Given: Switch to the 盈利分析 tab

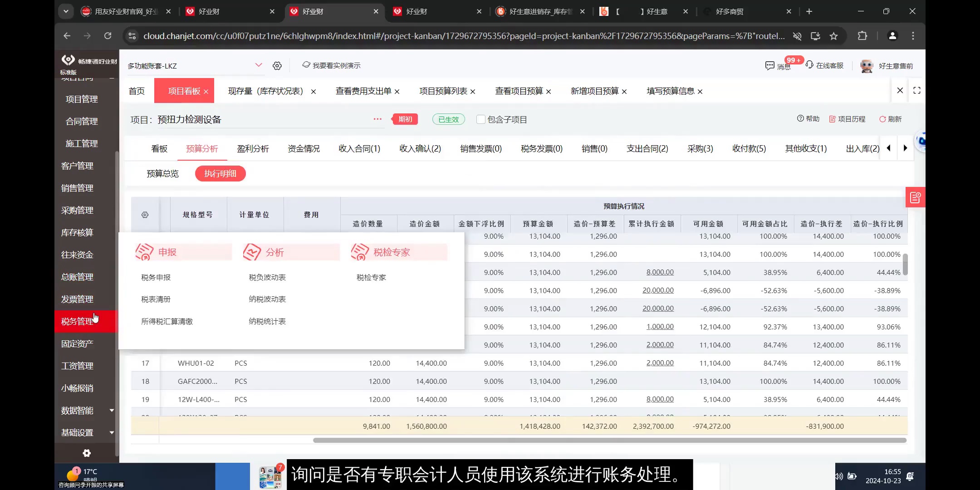Looking at the screenshot, I should [x=253, y=148].
